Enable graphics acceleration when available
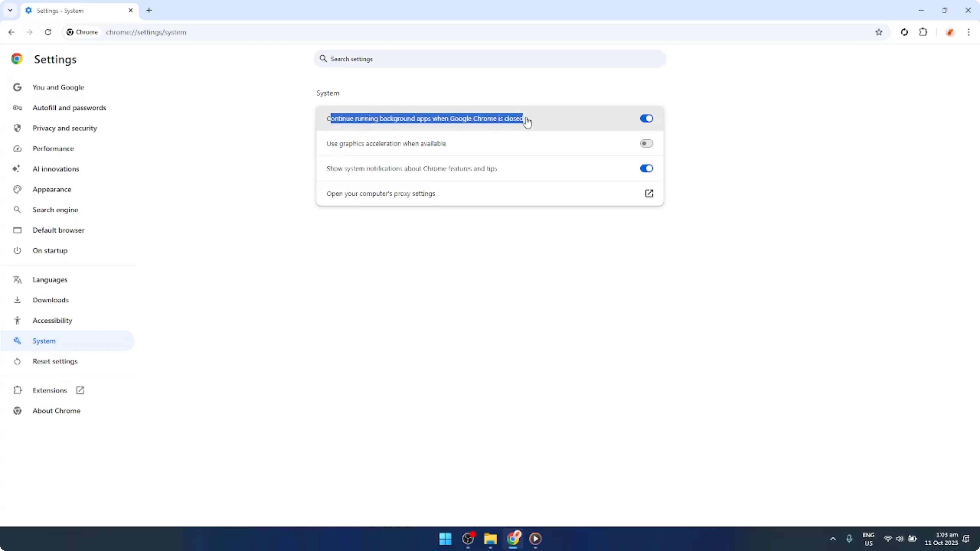Viewport: 980px width, 551px height. click(x=646, y=143)
